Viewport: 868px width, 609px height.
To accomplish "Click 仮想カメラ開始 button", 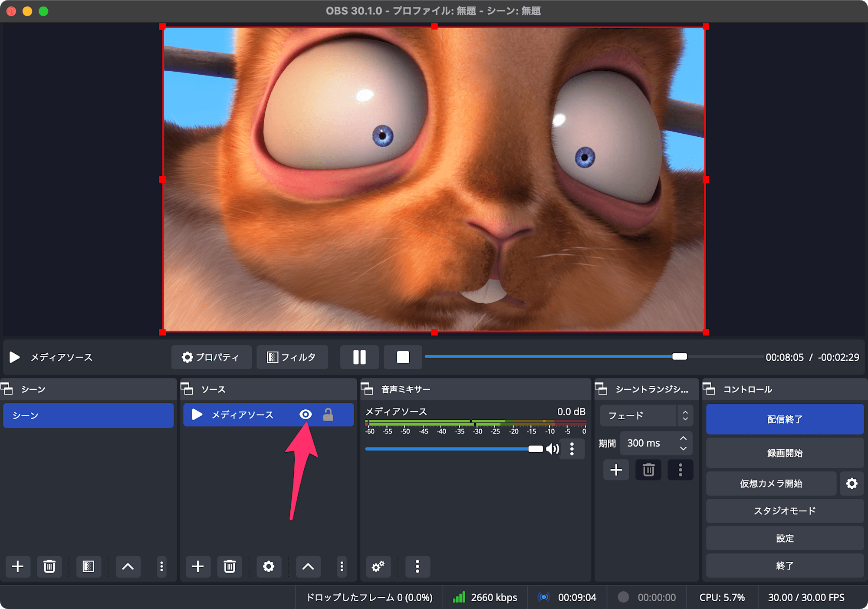I will tap(771, 484).
